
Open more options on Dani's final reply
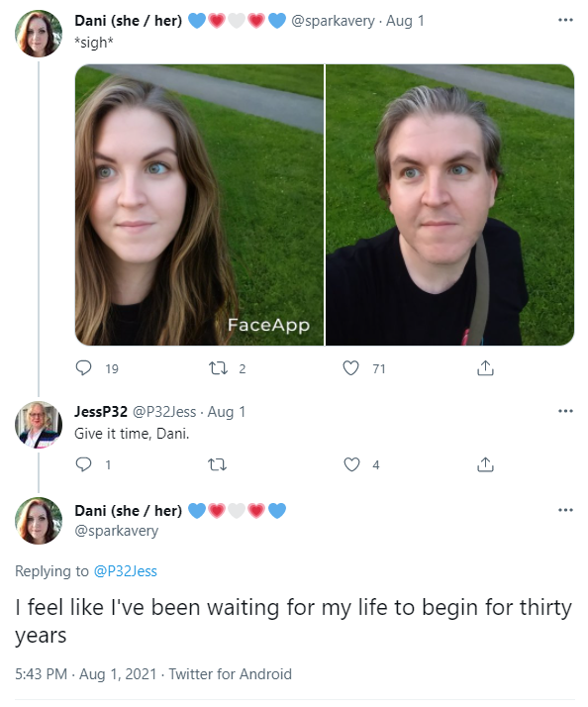pos(565,510)
